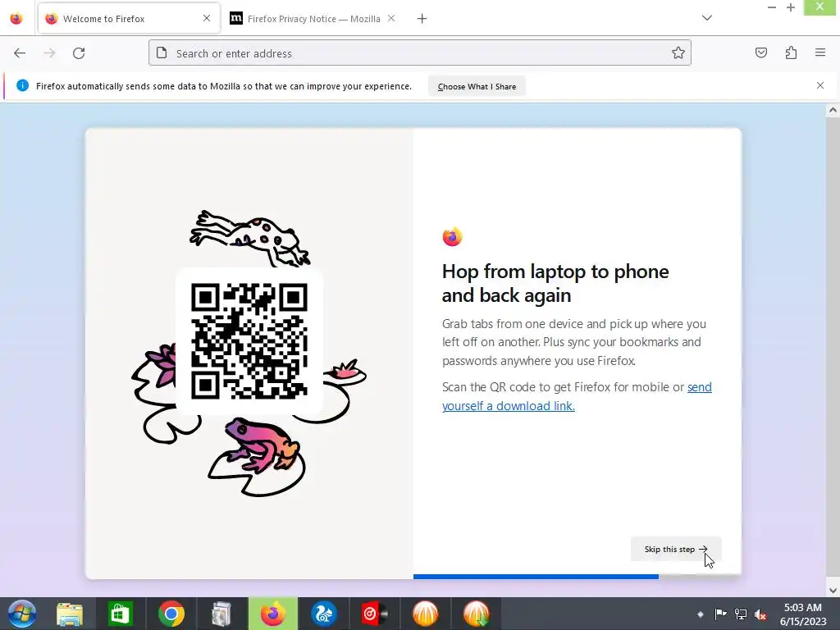Click the scrollbar up arrow

[833, 111]
